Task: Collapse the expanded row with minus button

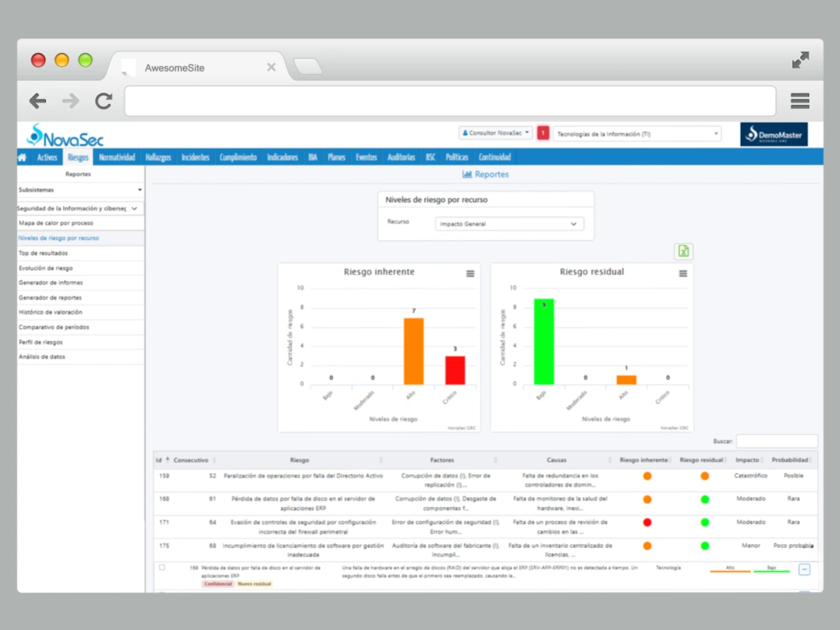Action: [804, 570]
